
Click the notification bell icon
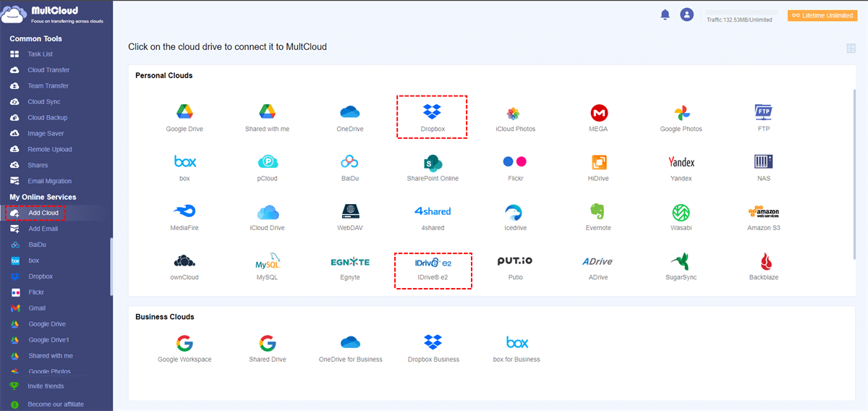[665, 14]
